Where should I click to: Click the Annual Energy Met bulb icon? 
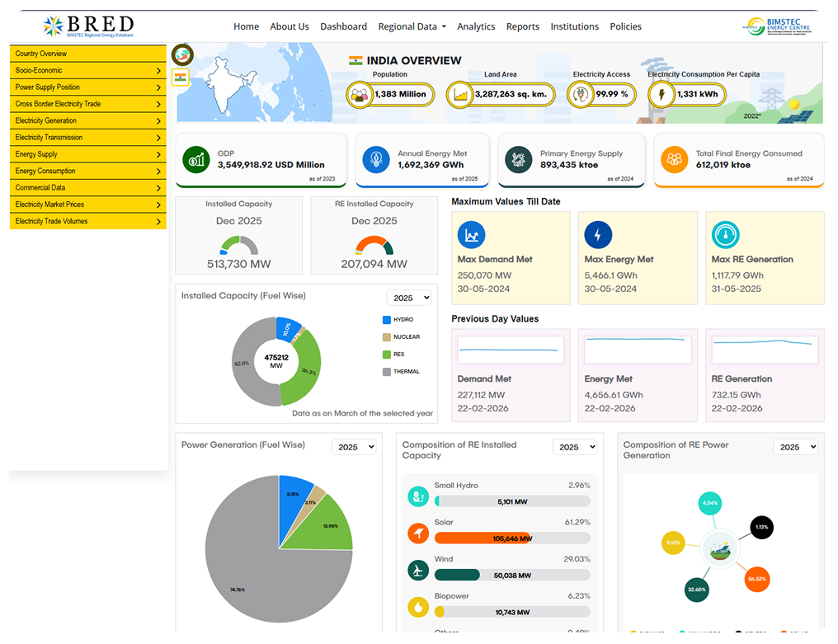[376, 159]
